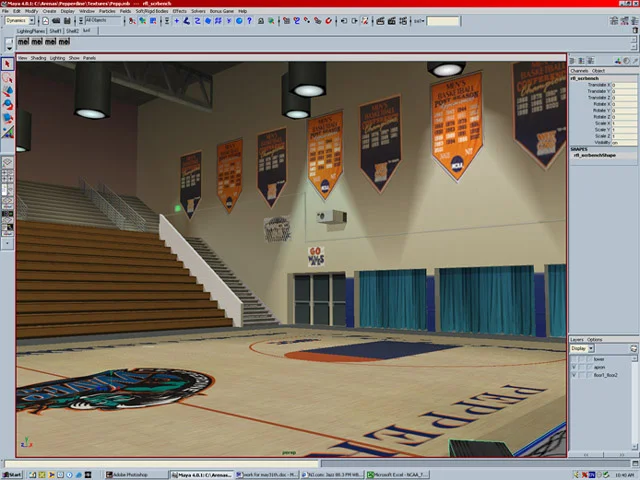Choose the Move tool in toolbox
Screen dimensions: 640x480
coord(7,91)
